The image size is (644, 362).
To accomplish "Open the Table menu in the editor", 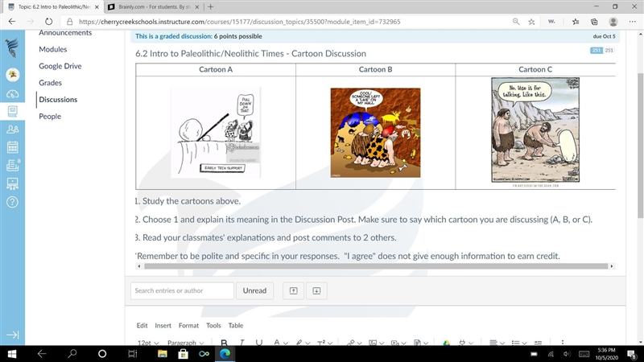I will click(x=236, y=326).
